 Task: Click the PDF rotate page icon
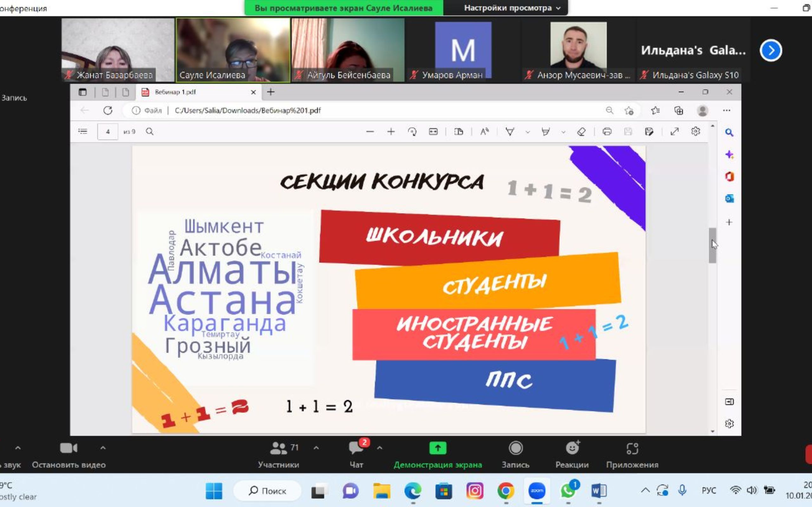pyautogui.click(x=412, y=132)
